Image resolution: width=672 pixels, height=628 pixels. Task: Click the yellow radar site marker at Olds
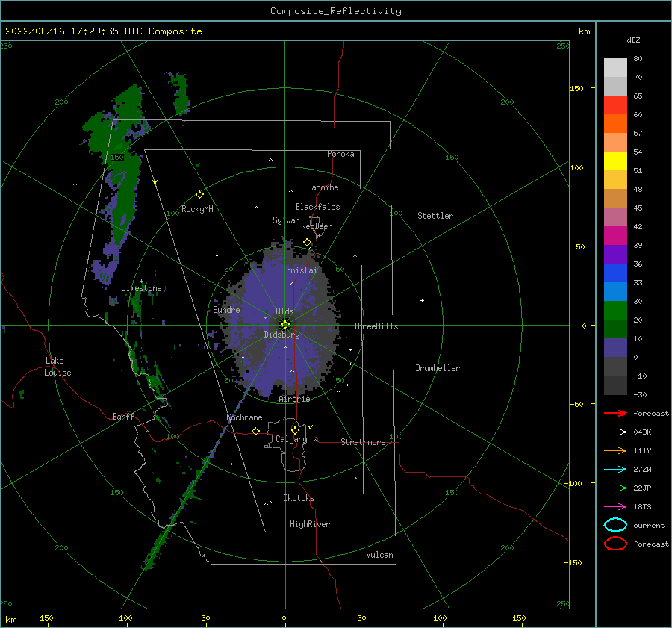click(285, 325)
